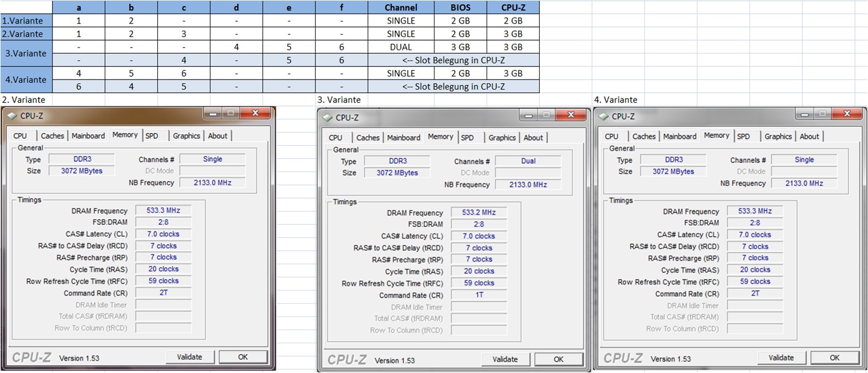The image size is (868, 373).
Task: Open About tab in 3. Variante window
Action: pyautogui.click(x=533, y=137)
